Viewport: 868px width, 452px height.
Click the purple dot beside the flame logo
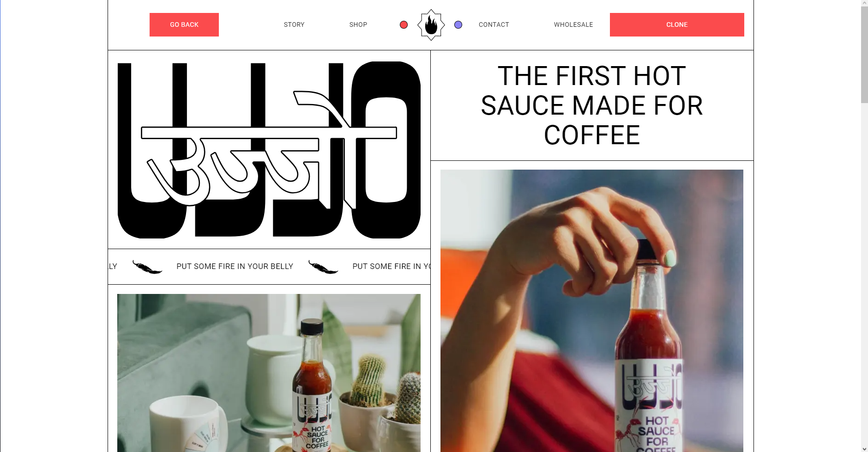[458, 25]
